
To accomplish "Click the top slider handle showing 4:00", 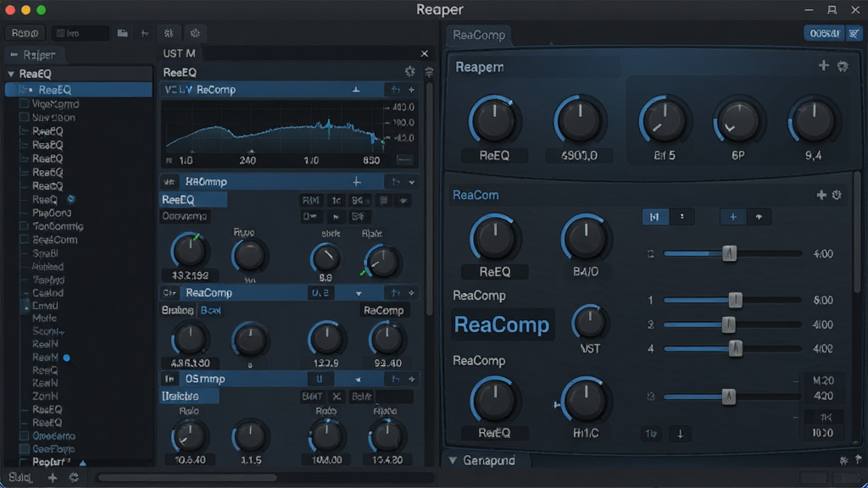I will 730,253.
